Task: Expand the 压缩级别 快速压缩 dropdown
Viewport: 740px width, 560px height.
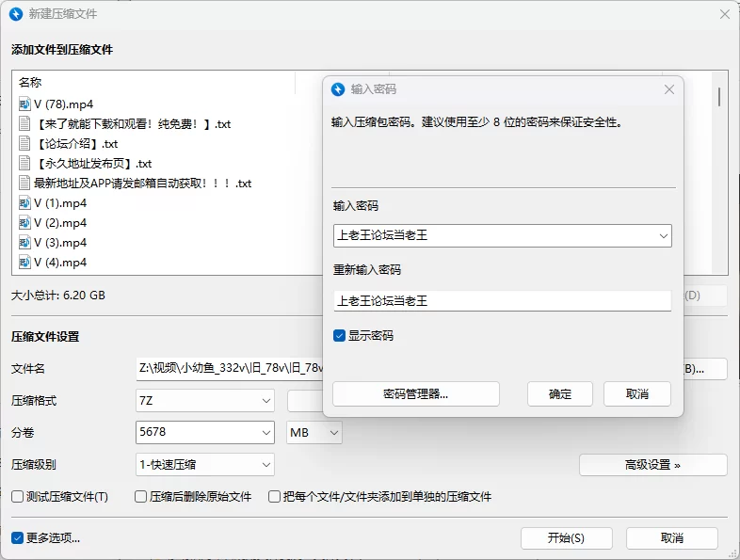Action: 205,465
